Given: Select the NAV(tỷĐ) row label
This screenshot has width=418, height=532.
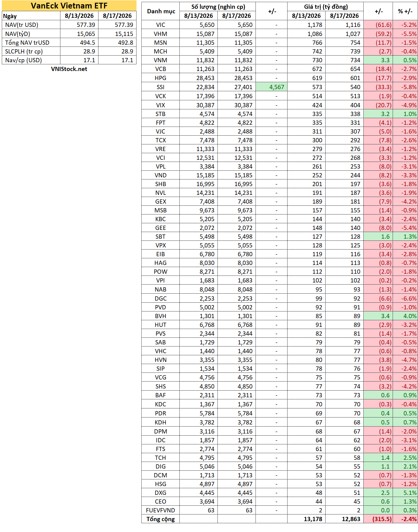Looking at the screenshot, I should coord(18,34).
